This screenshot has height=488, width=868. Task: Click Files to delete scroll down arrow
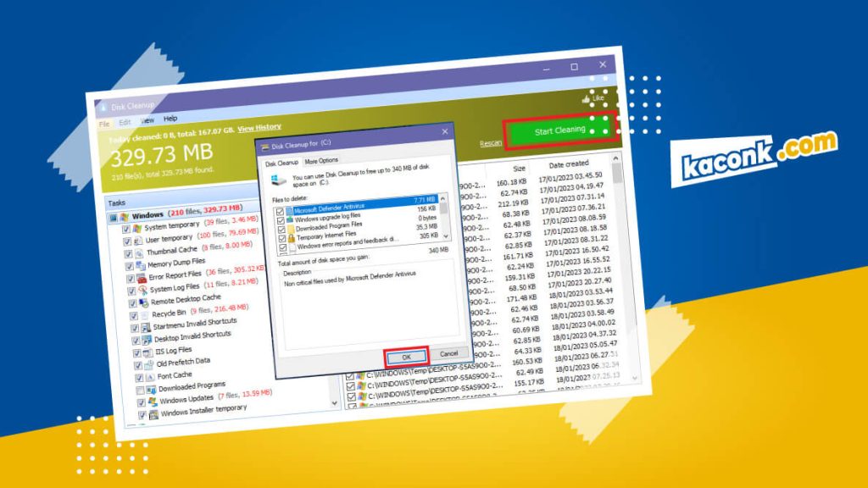[x=446, y=236]
